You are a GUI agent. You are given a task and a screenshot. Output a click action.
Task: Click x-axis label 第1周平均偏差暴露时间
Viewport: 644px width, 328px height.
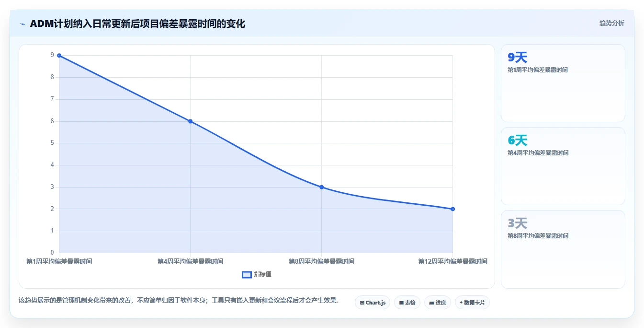[59, 261]
